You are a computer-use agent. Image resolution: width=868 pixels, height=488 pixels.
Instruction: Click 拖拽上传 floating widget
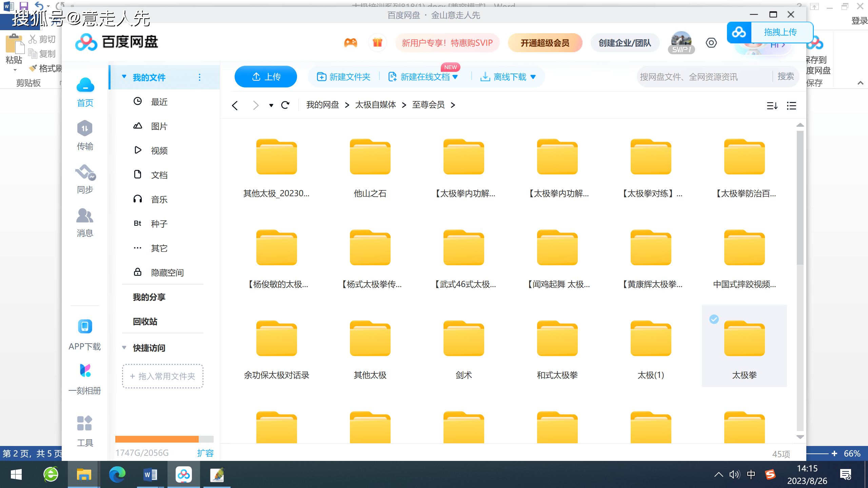point(770,32)
